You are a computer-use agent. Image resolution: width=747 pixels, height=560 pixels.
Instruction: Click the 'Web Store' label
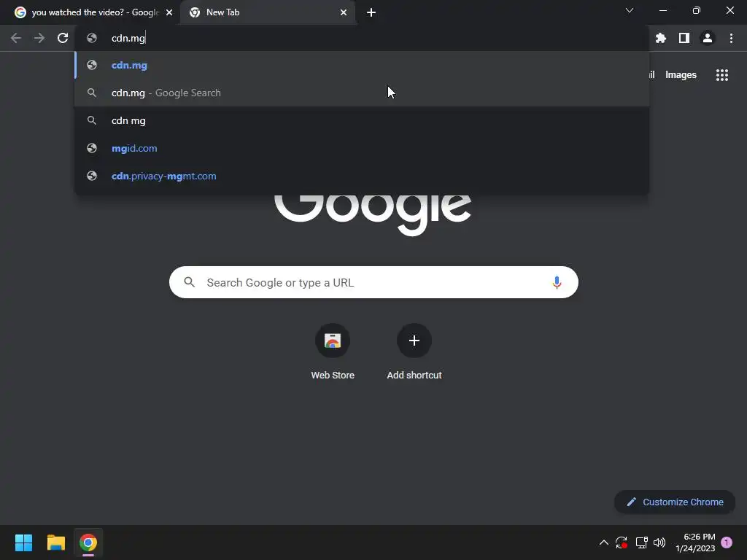(x=333, y=376)
